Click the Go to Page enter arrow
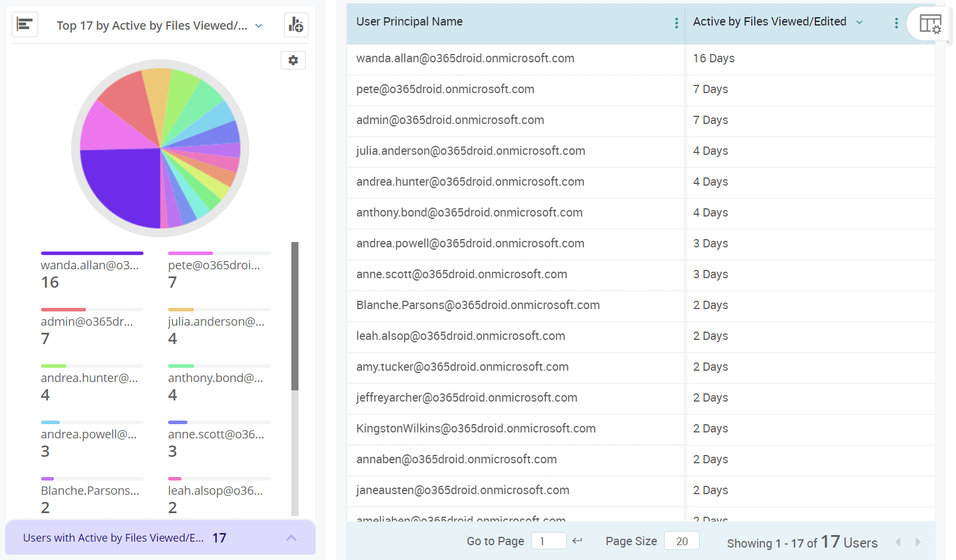This screenshot has width=956, height=560. click(577, 540)
